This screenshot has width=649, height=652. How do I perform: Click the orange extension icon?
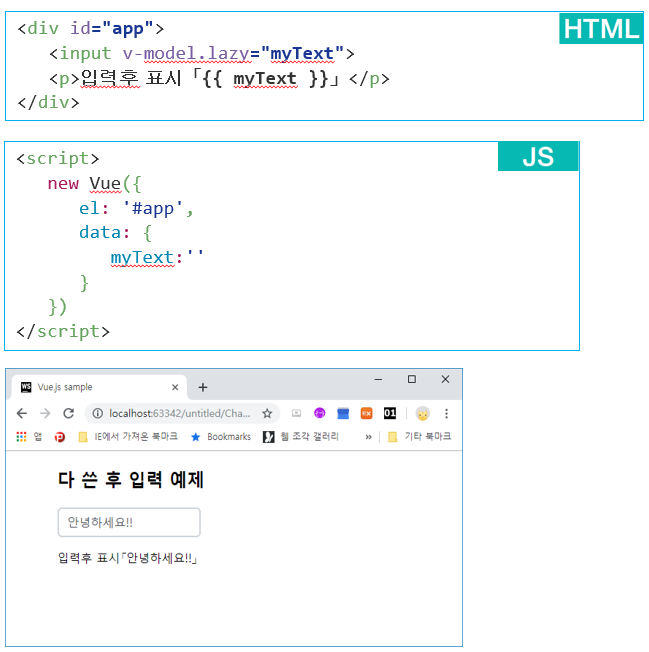click(x=366, y=413)
